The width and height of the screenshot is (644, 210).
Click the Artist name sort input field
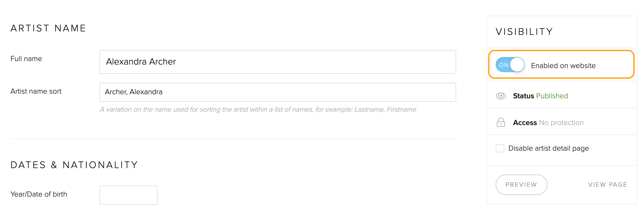[277, 92]
